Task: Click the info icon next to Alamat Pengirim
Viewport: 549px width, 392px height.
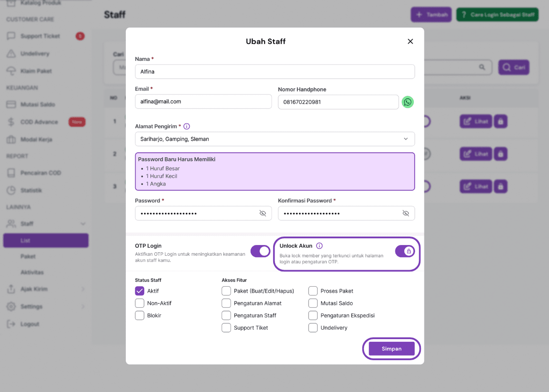Action: (187, 126)
